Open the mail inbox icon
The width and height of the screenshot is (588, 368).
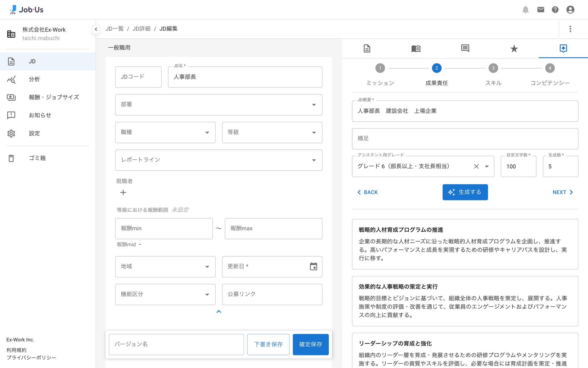click(x=541, y=10)
